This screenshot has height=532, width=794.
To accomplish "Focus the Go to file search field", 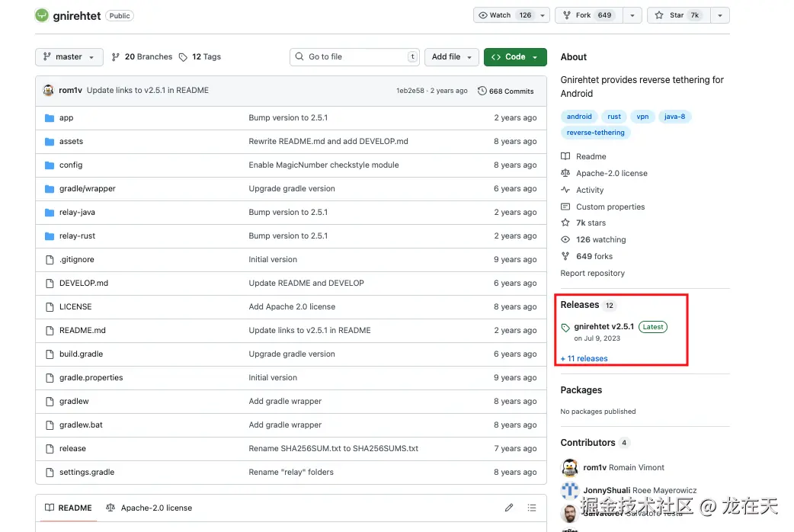I will (355, 56).
